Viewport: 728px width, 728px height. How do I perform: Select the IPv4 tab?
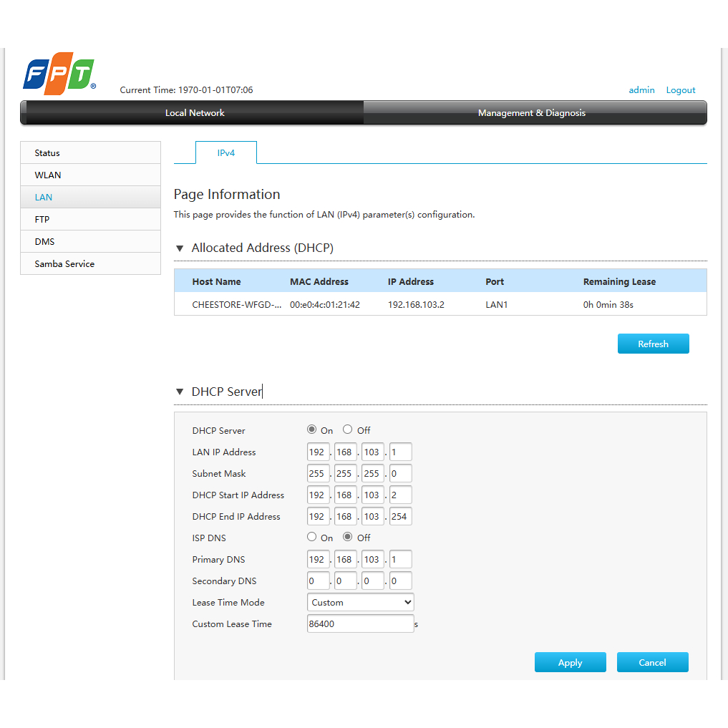[x=225, y=153]
